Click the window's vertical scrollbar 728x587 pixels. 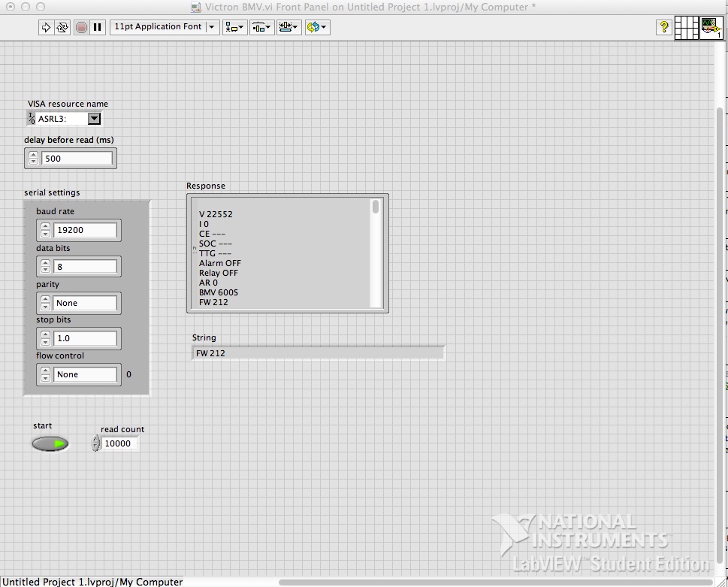coord(720,334)
